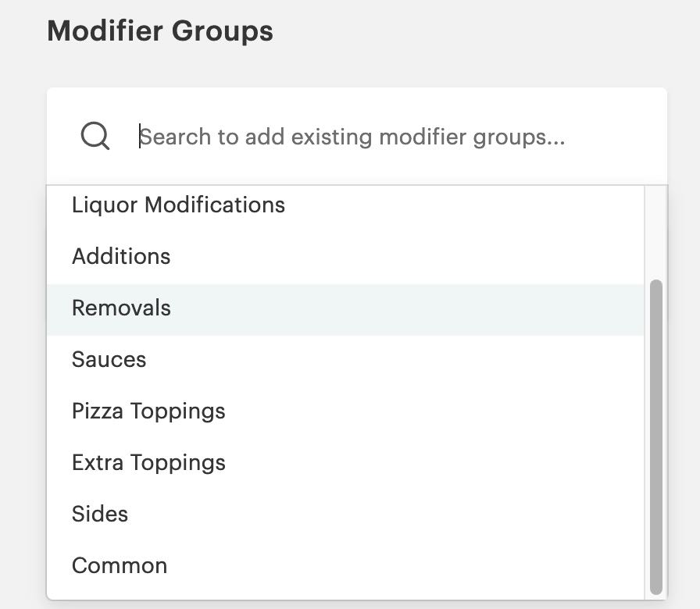700x609 pixels.
Task: Select Sauces from the modifier groups
Action: point(109,359)
